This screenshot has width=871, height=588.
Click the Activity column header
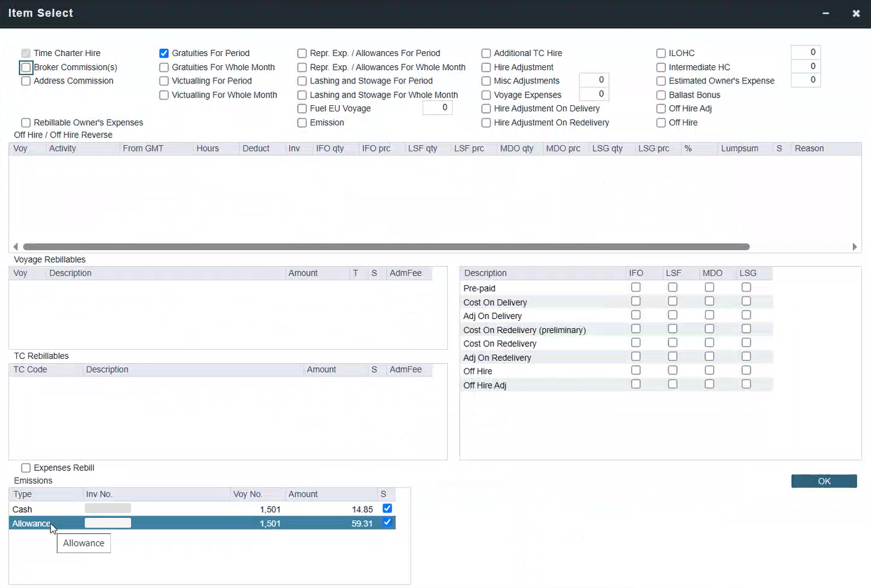click(63, 149)
